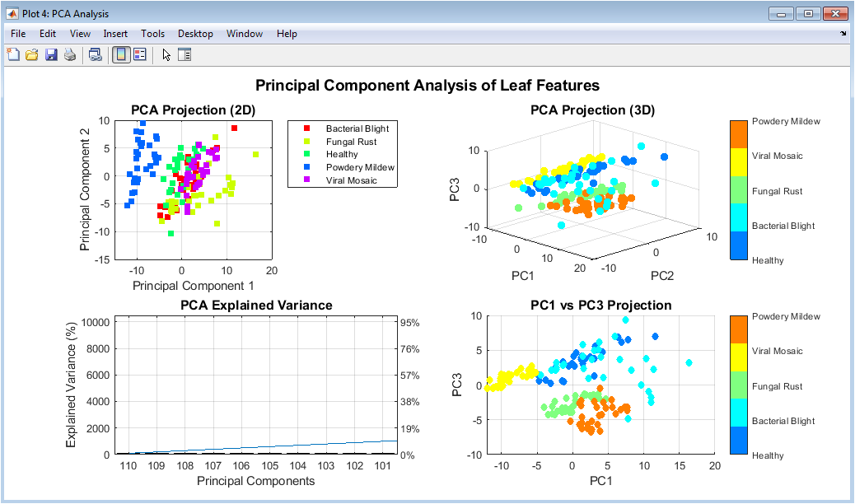Screen dimensions: 855x504
Task: Expand the Insert menu
Action: 115,34
